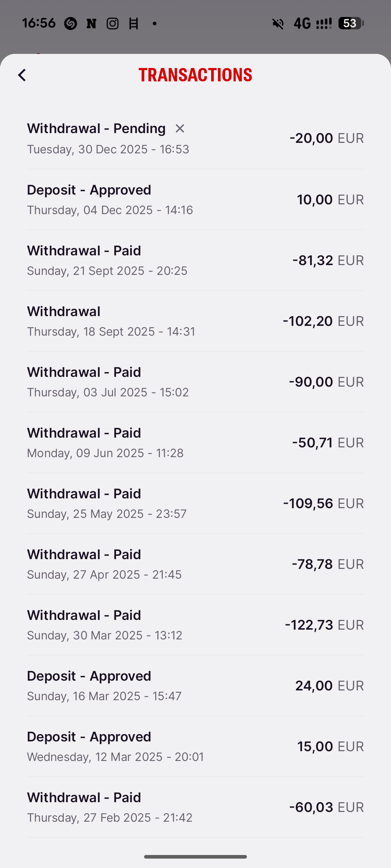Open the 09 Jun 2025 withdrawal

tap(195, 443)
